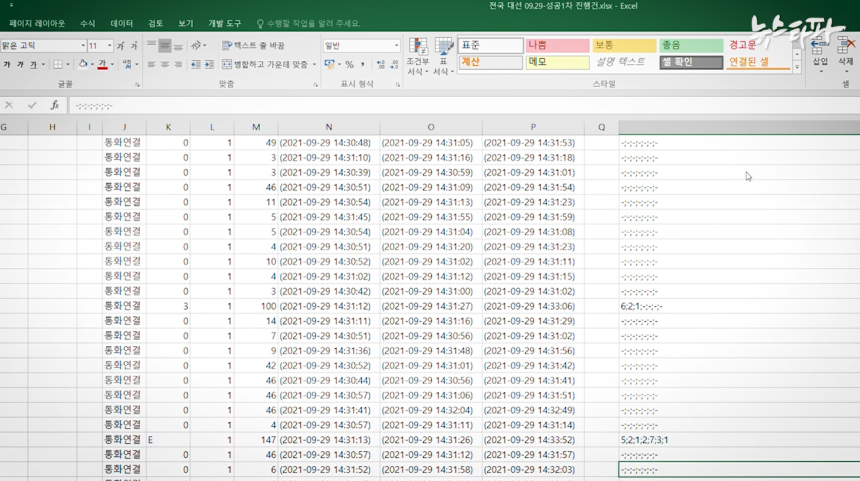Apply comma style
This screenshot has height=481, width=860.
tap(363, 64)
